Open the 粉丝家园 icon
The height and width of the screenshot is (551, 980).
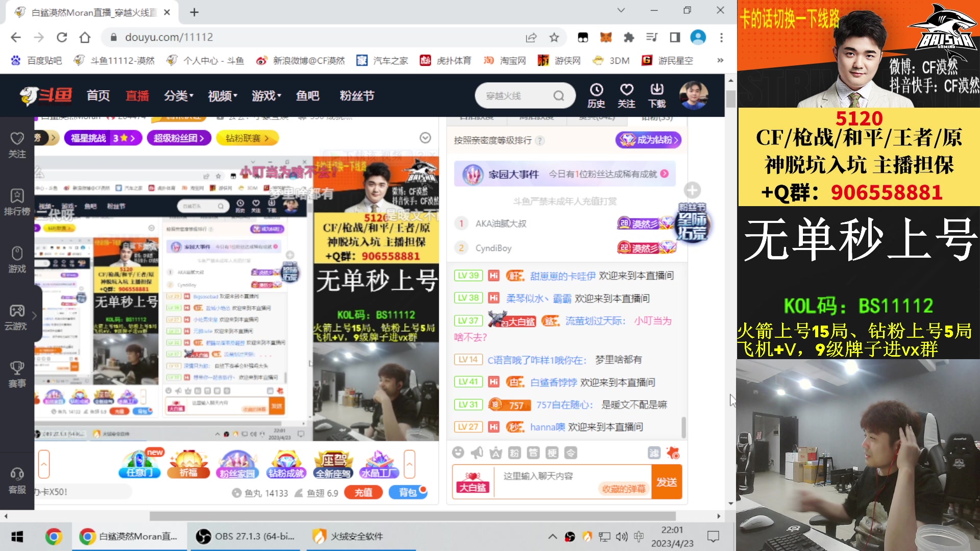point(237,464)
